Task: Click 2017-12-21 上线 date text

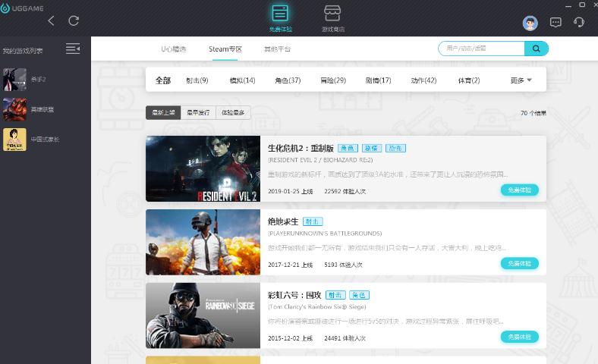Action: tap(290, 265)
